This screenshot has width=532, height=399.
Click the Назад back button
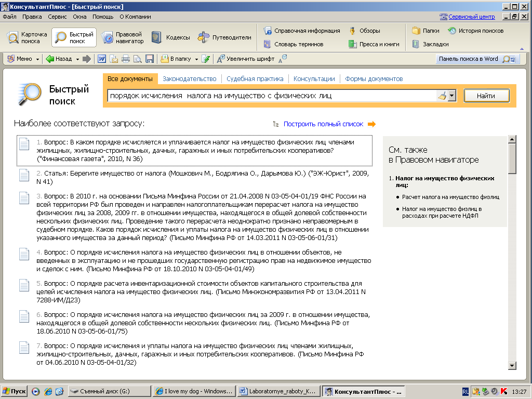click(59, 59)
